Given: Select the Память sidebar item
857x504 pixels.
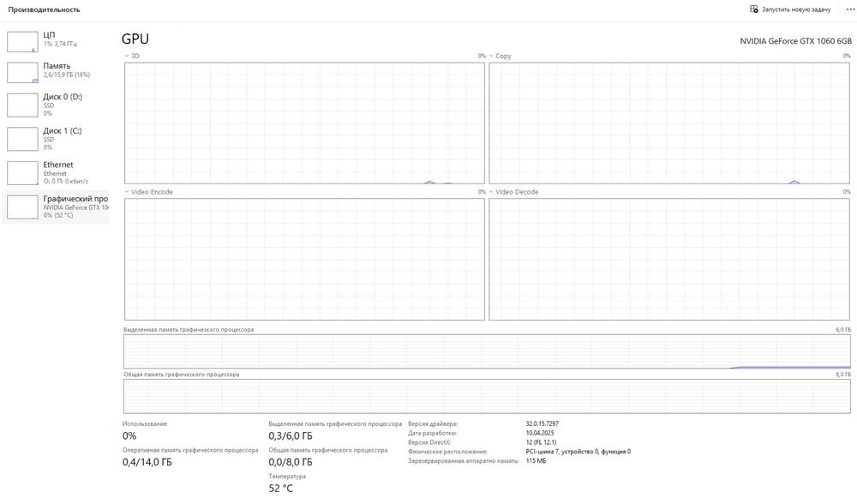Looking at the screenshot, I should [56, 72].
